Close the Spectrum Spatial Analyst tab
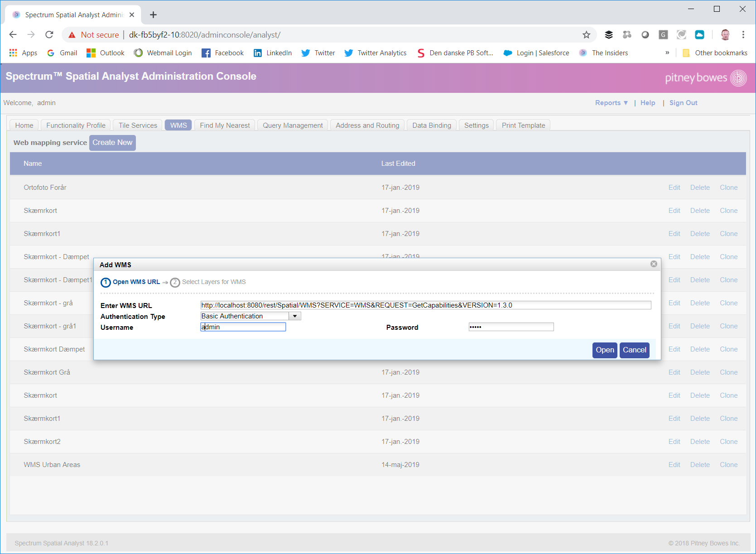The height and width of the screenshot is (554, 756). pos(132,15)
